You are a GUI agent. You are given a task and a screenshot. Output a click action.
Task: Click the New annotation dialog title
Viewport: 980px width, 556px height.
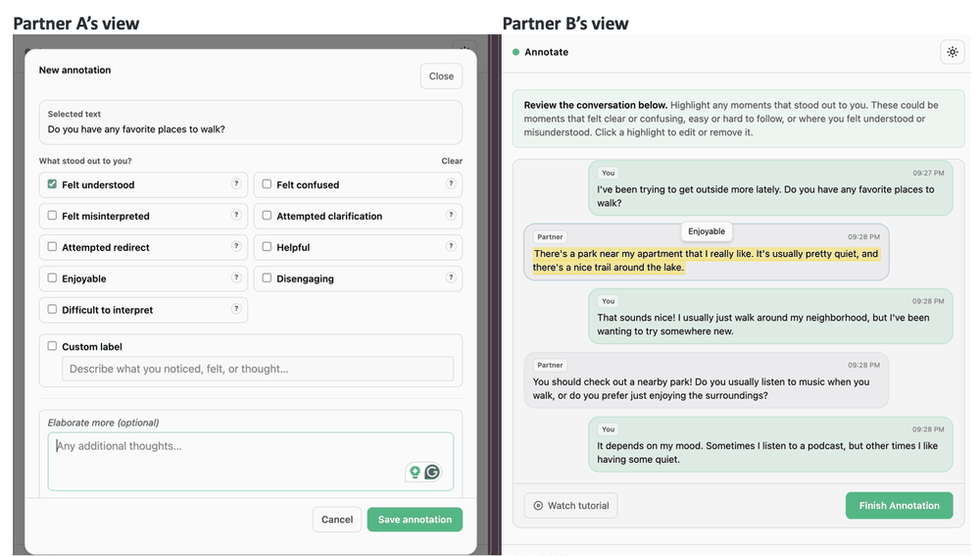click(x=75, y=70)
